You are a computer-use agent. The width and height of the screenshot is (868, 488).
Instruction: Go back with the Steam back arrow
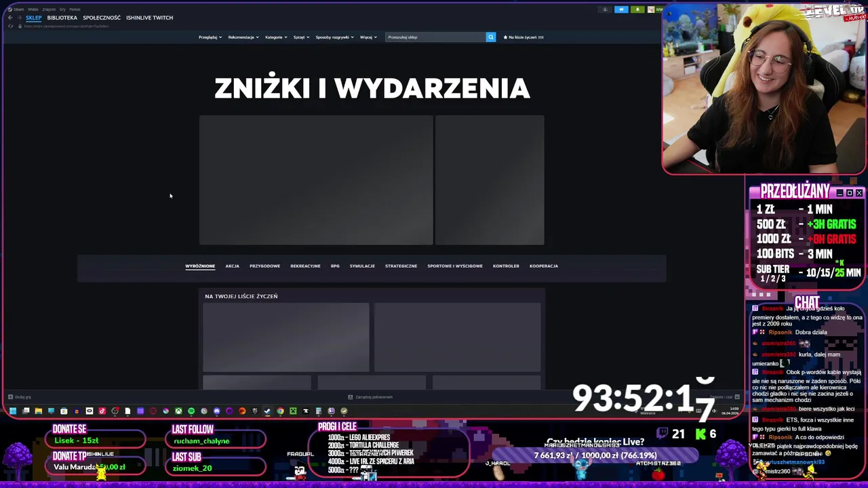10,18
